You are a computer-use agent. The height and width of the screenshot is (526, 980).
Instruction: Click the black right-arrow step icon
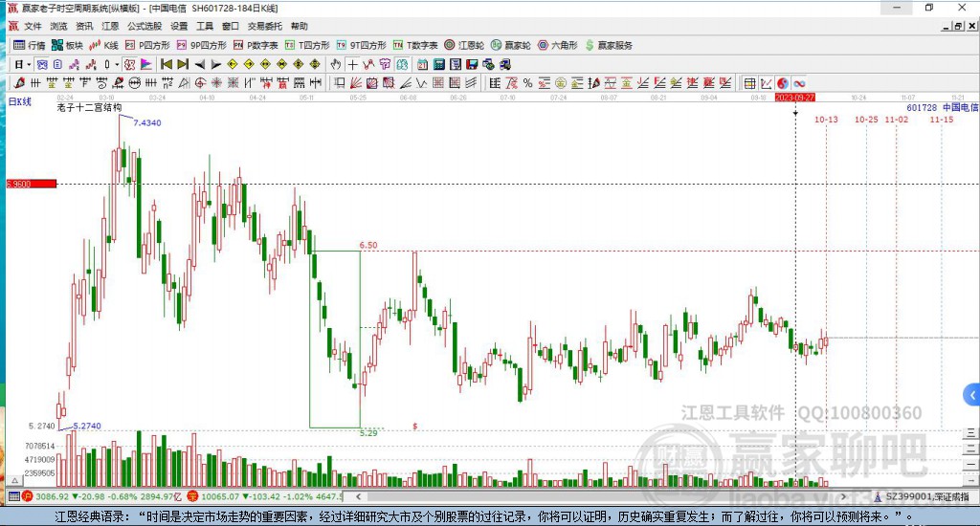pyautogui.click(x=215, y=64)
